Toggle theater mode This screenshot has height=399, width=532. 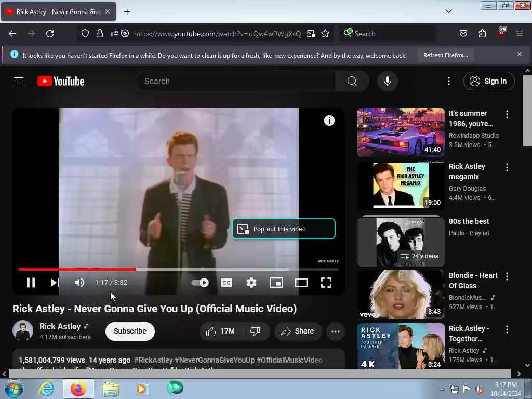pyautogui.click(x=301, y=283)
